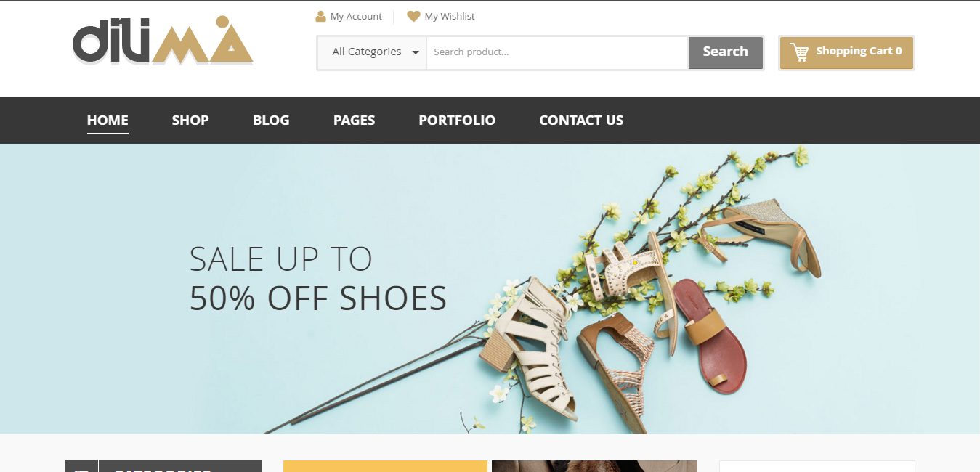Open the Shopping Cart 0 button
The width and height of the screenshot is (980, 472).
click(846, 52)
